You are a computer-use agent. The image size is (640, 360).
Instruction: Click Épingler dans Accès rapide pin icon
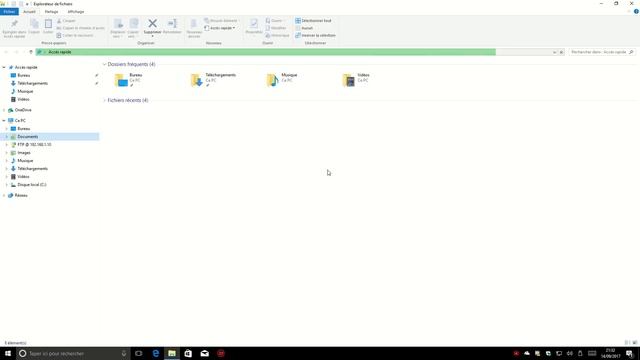(14, 24)
